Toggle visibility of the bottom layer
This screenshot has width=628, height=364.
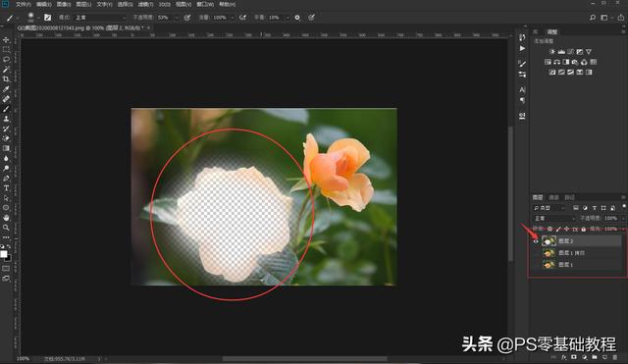tap(536, 265)
